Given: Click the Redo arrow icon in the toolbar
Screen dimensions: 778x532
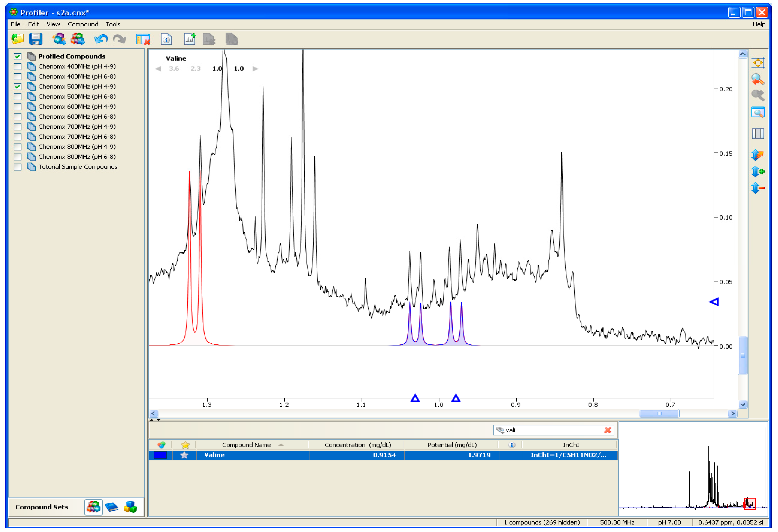Looking at the screenshot, I should coord(119,39).
